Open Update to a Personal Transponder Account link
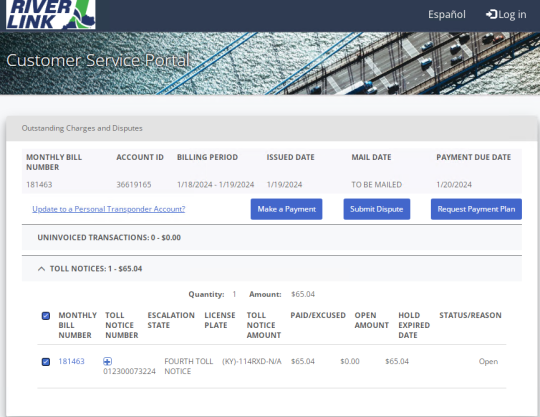 (108, 209)
